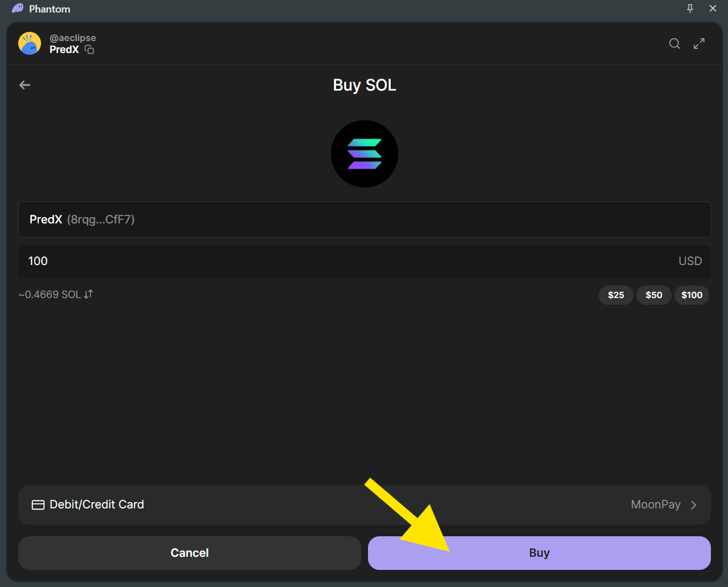
Task: Click the back arrow icon
Action: [x=24, y=85]
